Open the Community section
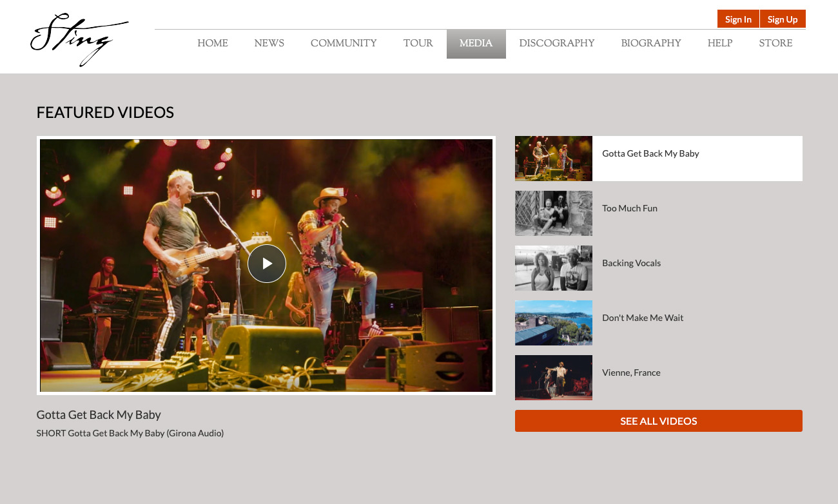Viewport: 838px width, 504px height. tap(344, 44)
